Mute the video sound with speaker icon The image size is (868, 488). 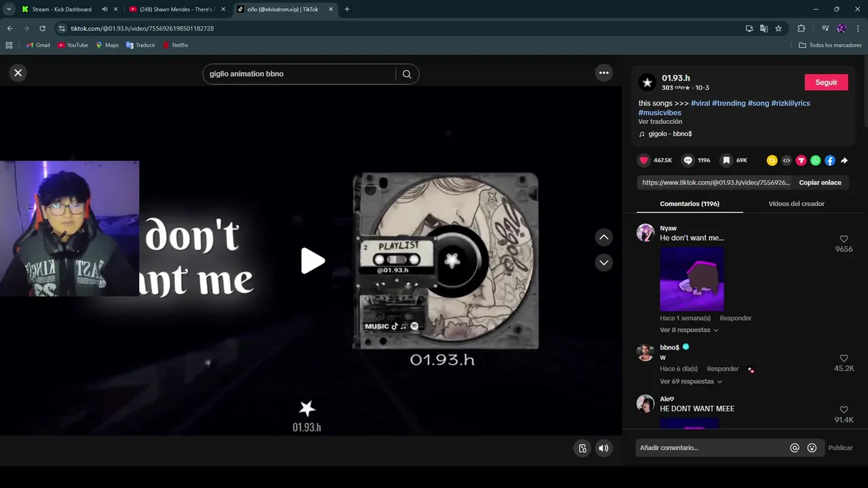coord(603,448)
